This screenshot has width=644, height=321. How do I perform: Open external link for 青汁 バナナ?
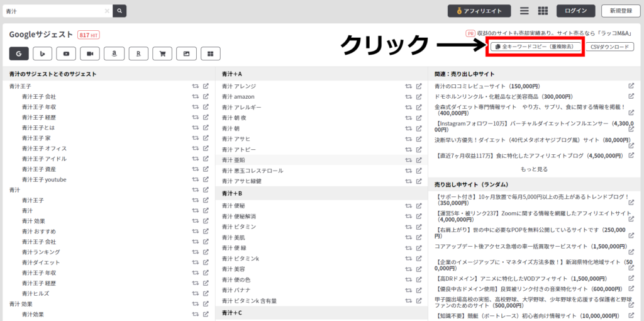pos(419,290)
